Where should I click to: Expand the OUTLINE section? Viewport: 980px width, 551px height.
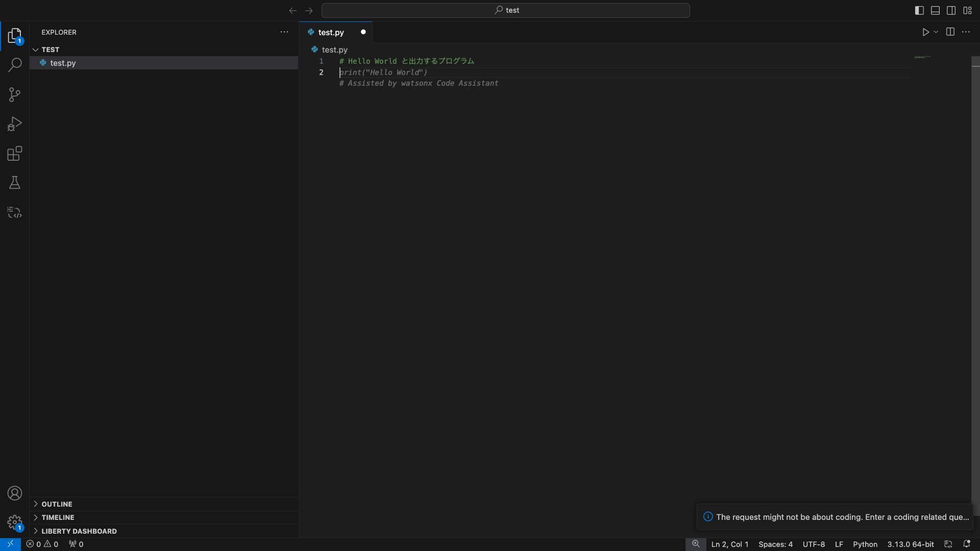[x=57, y=504]
